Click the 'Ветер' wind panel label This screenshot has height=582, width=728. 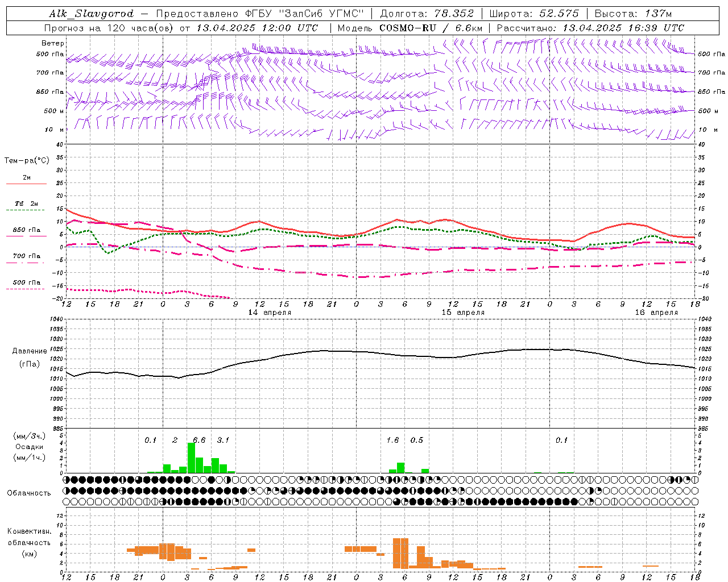click(x=53, y=43)
